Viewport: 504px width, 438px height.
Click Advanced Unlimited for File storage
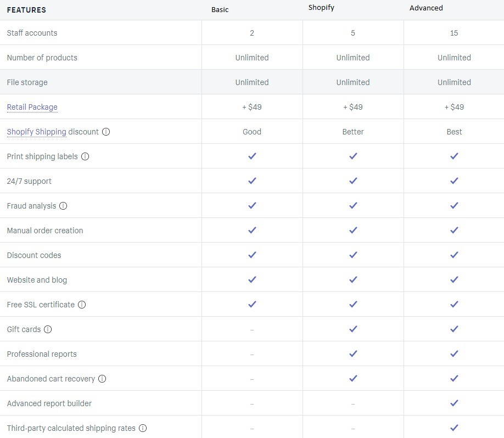(x=454, y=82)
